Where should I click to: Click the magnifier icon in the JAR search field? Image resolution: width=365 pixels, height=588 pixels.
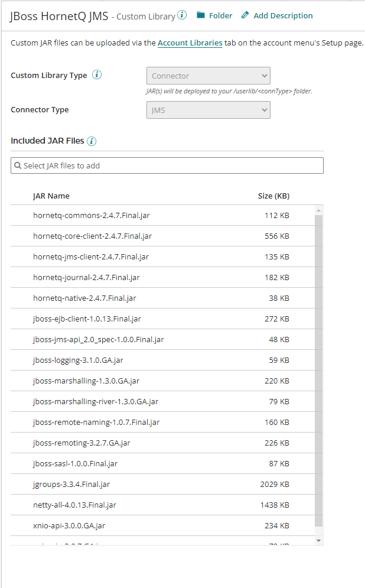[18, 165]
